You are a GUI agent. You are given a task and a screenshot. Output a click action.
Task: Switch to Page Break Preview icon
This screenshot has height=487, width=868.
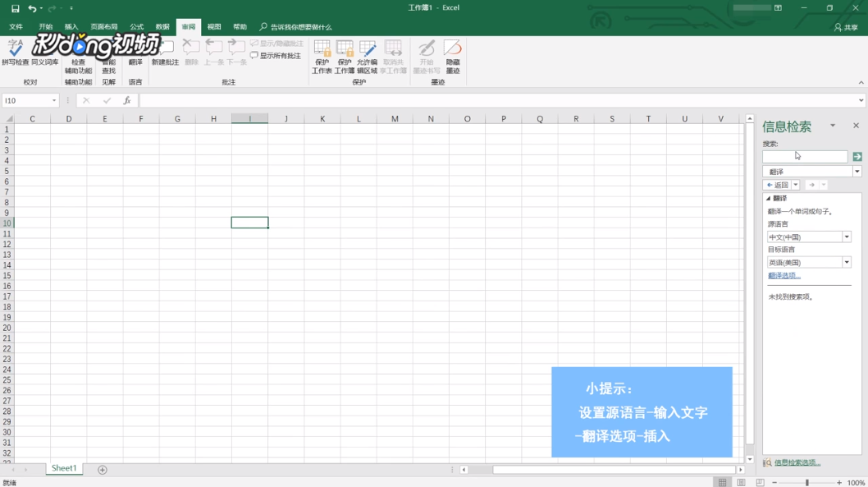[x=760, y=483]
